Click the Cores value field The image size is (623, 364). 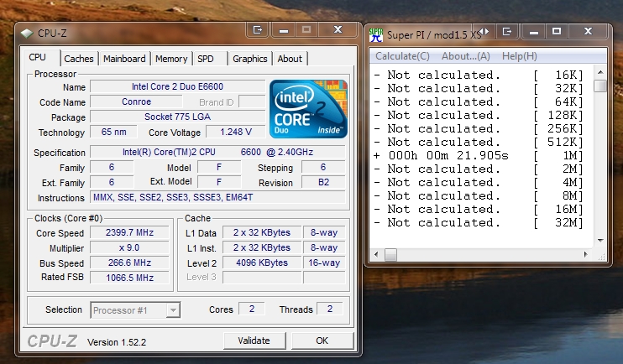pos(252,309)
